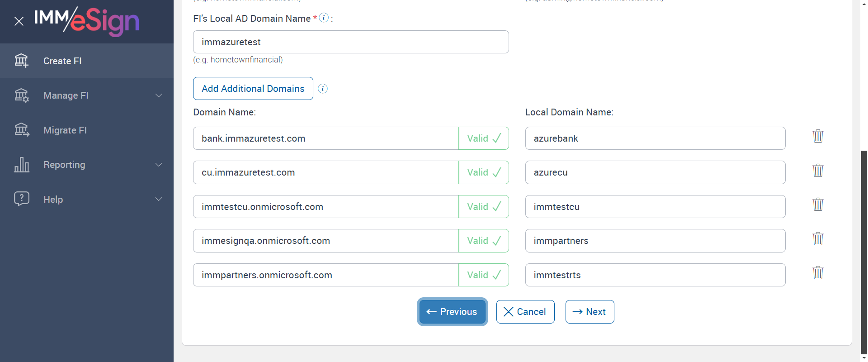Expand the Manage FI submenu

point(159,95)
